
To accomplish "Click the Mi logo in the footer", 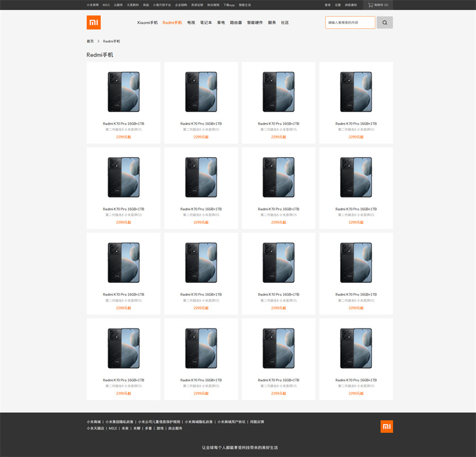I will coord(387,426).
